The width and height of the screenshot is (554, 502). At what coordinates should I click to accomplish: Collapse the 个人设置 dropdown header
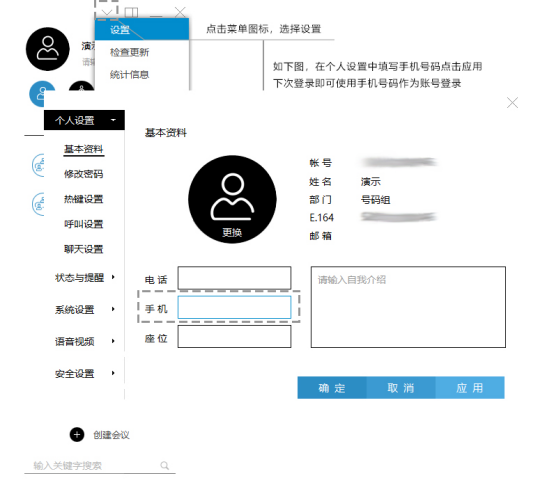(84, 120)
